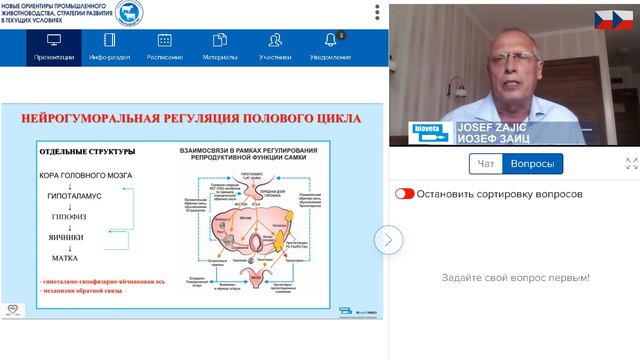Click the slide title НЕЙРОГУМОРАЛЬНАЯ РЕГУЛЯЦИЯ ПОЛОВОГО ЦИКЛА
Viewport: 640px width, 360px height.
(191, 119)
